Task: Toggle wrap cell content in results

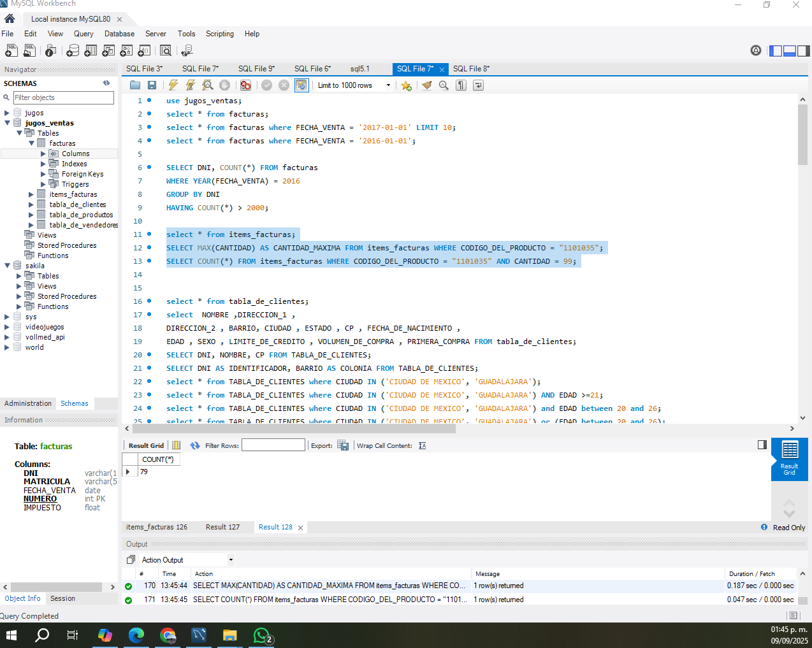Action: (x=423, y=445)
